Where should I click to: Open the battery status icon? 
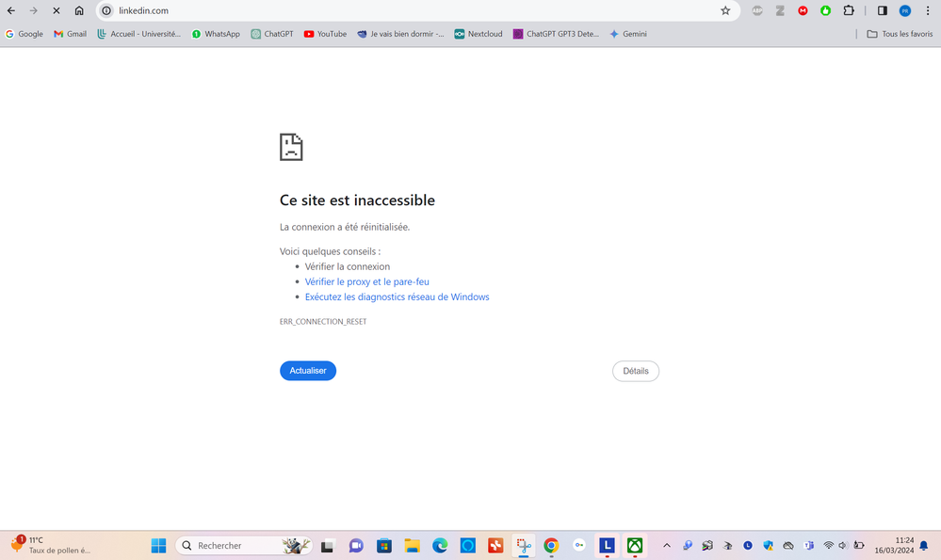click(859, 546)
